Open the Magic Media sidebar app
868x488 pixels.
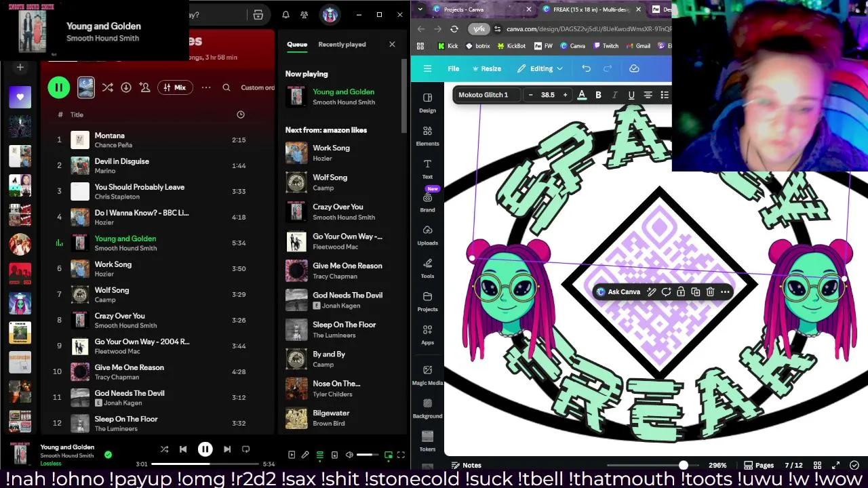click(427, 375)
